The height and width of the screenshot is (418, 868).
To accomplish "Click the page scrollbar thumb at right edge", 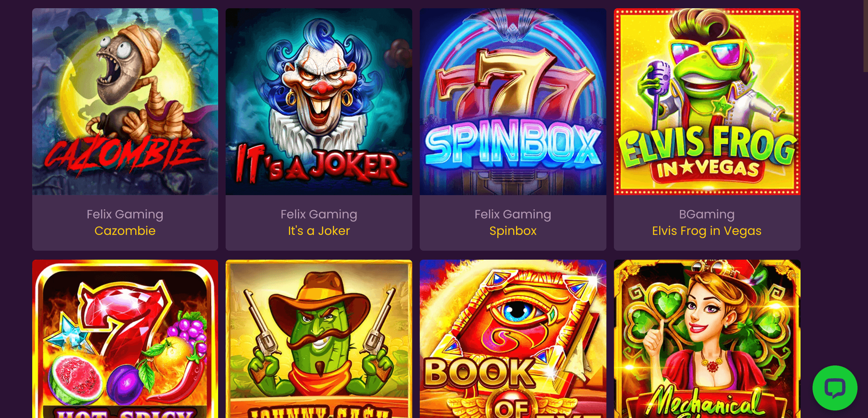I will pos(865,36).
